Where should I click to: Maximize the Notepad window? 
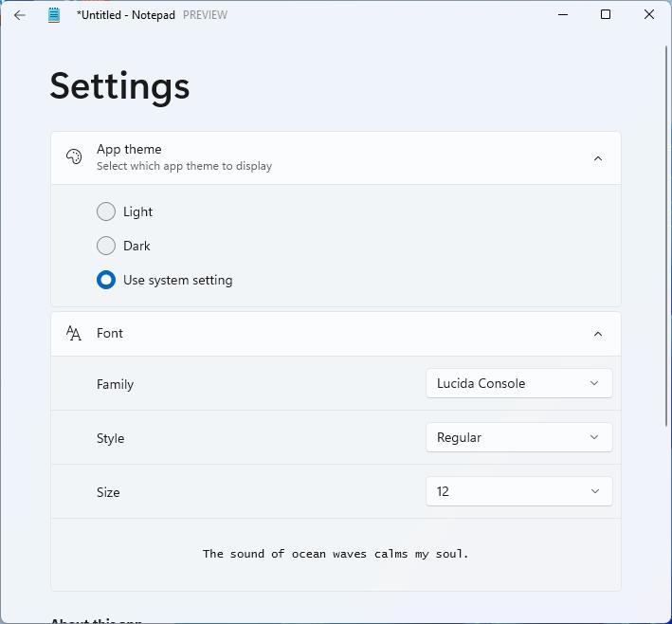click(x=606, y=15)
